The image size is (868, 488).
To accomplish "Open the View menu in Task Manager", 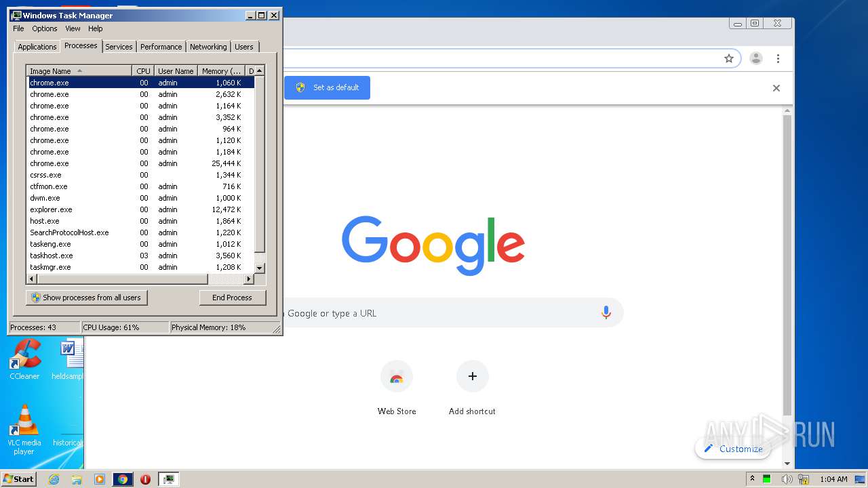I will tap(73, 28).
